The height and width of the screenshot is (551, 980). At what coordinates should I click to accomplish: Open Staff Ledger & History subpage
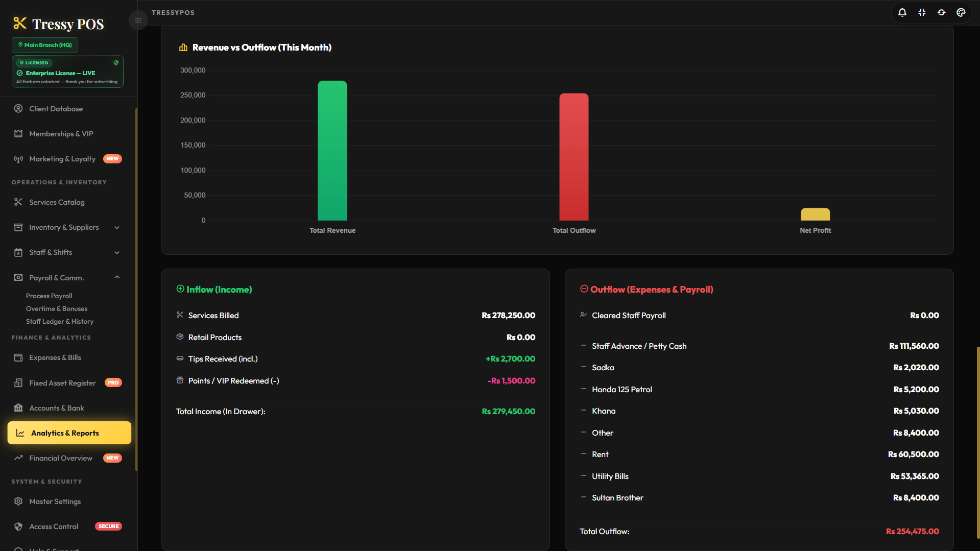(60, 321)
